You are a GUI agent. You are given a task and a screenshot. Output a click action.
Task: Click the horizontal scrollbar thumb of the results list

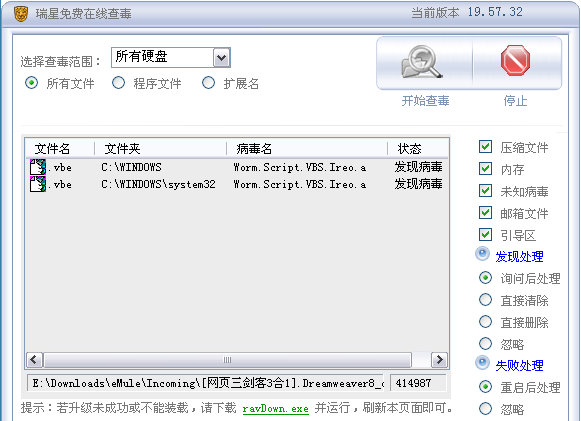(x=228, y=359)
